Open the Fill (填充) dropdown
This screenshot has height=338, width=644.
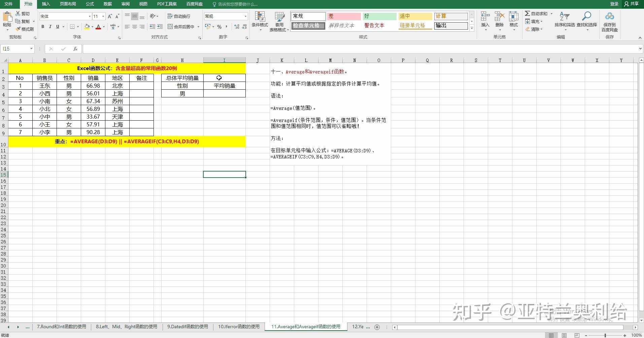(534, 21)
